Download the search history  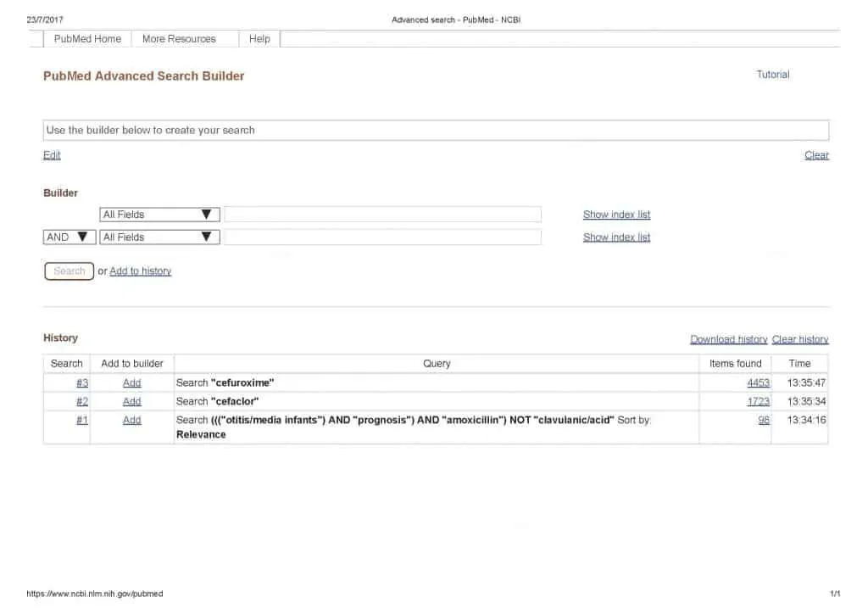point(728,339)
